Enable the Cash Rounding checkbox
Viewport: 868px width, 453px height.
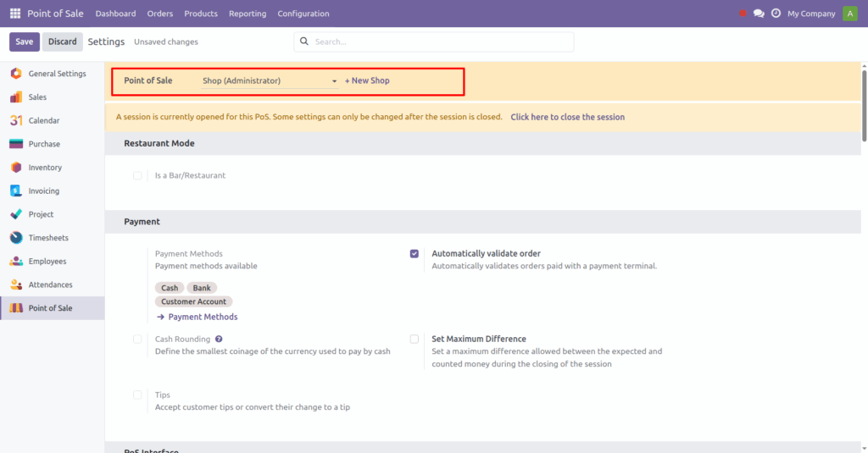[137, 339]
